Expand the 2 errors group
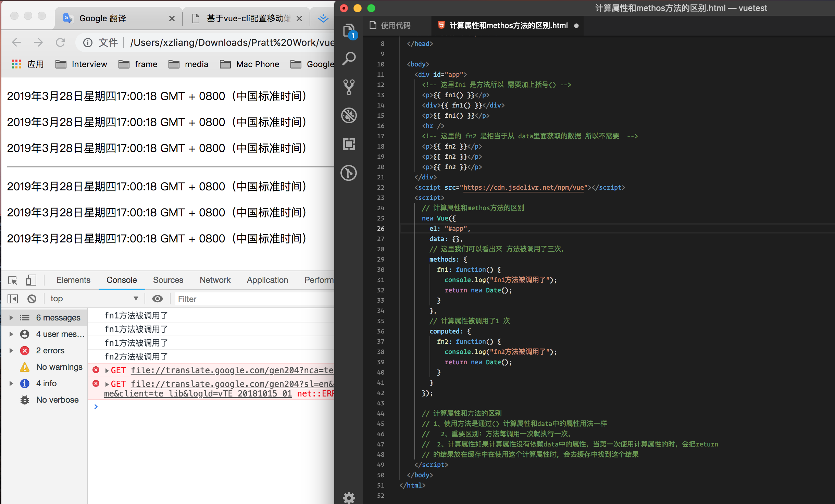The image size is (835, 504). click(x=11, y=351)
